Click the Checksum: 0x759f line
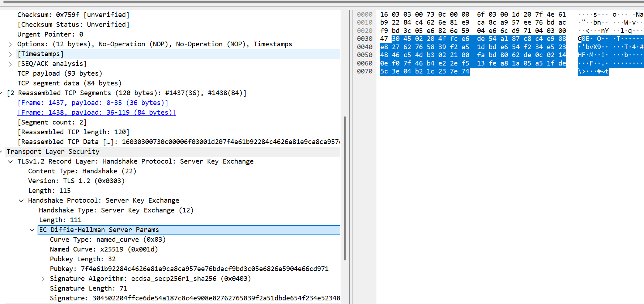Screen dimensions: 644x304 [x=73, y=15]
